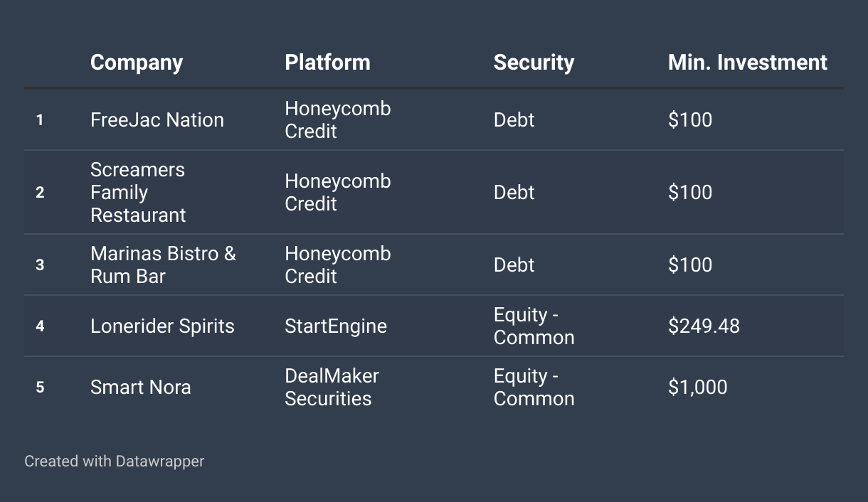Viewport: 868px width, 502px height.
Task: Click the StartEngine platform cell
Action: [336, 326]
